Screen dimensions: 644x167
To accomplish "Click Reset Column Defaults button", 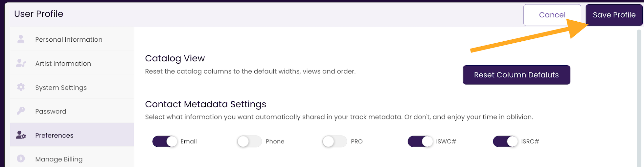I will point(517,75).
